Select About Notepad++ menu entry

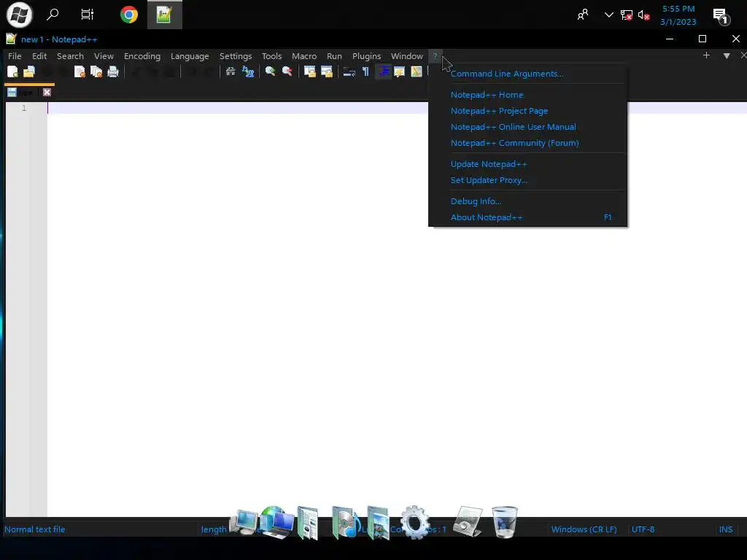click(x=527, y=217)
